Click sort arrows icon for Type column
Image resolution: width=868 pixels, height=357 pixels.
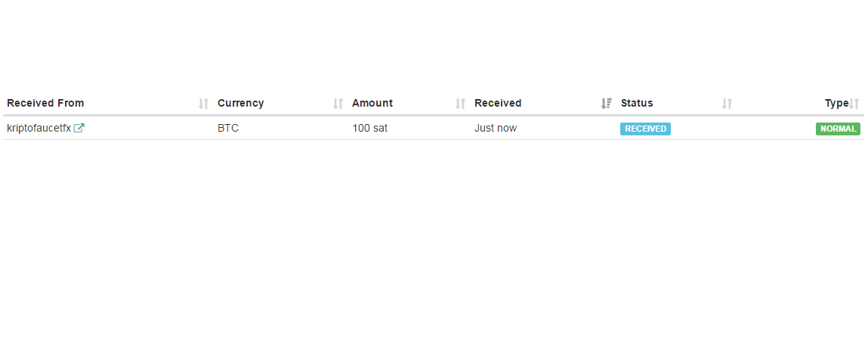(854, 104)
